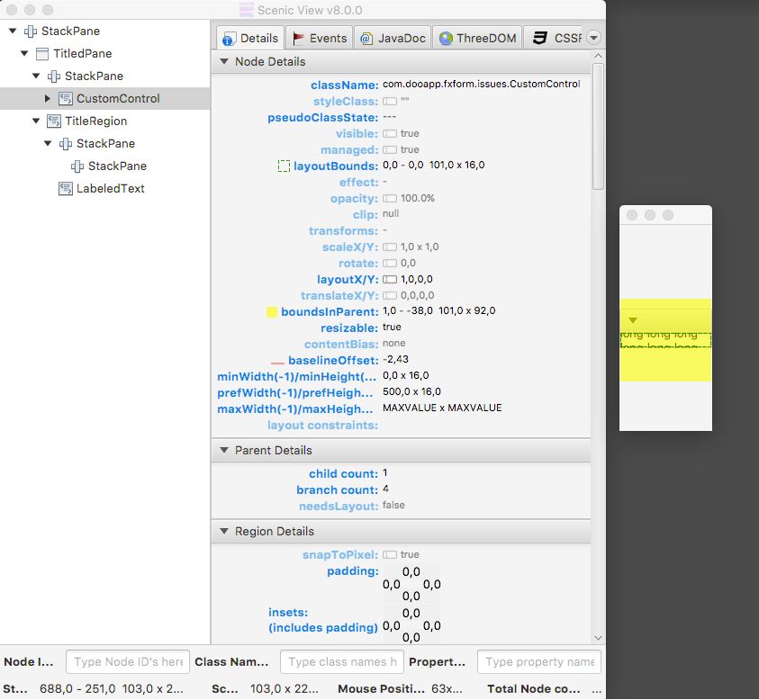Screen dimensions: 759x700
Task: Click the TitledPane node icon
Action: [x=42, y=54]
